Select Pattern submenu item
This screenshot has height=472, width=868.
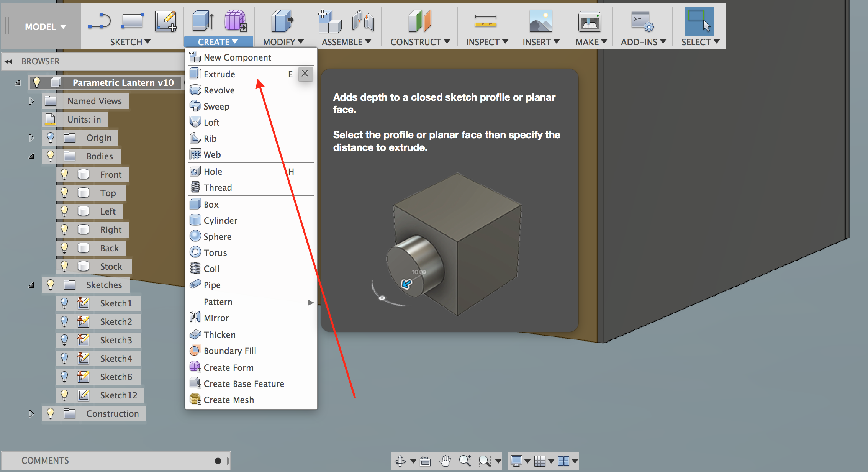[251, 301]
